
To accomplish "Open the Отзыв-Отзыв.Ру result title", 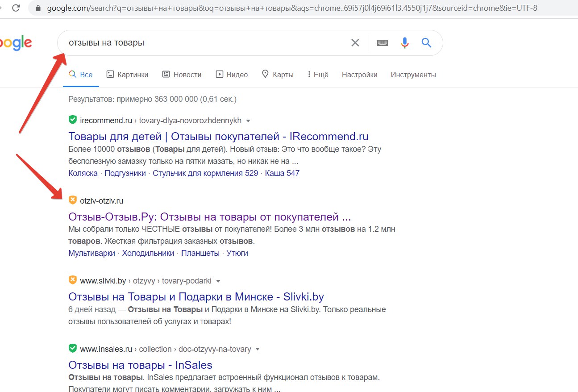I will tap(210, 217).
